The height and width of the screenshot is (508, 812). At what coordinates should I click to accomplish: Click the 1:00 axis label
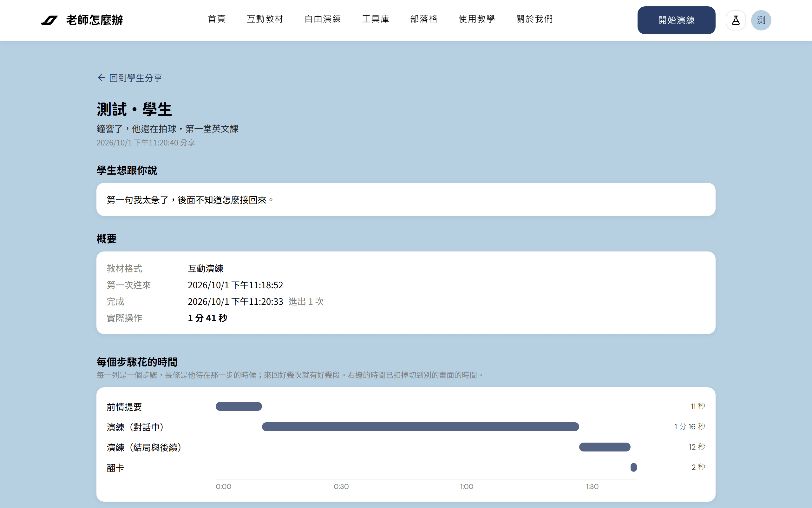(466, 486)
